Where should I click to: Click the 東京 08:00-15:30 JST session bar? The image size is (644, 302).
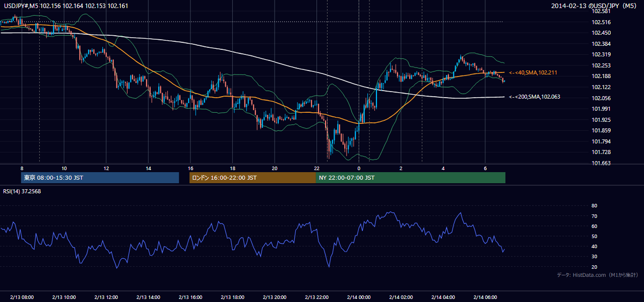coord(100,178)
